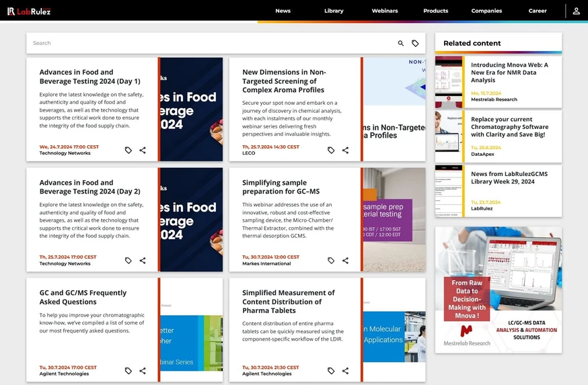This screenshot has height=385, width=588.
Task: Click the 'Related content' heading
Action: [x=472, y=43]
